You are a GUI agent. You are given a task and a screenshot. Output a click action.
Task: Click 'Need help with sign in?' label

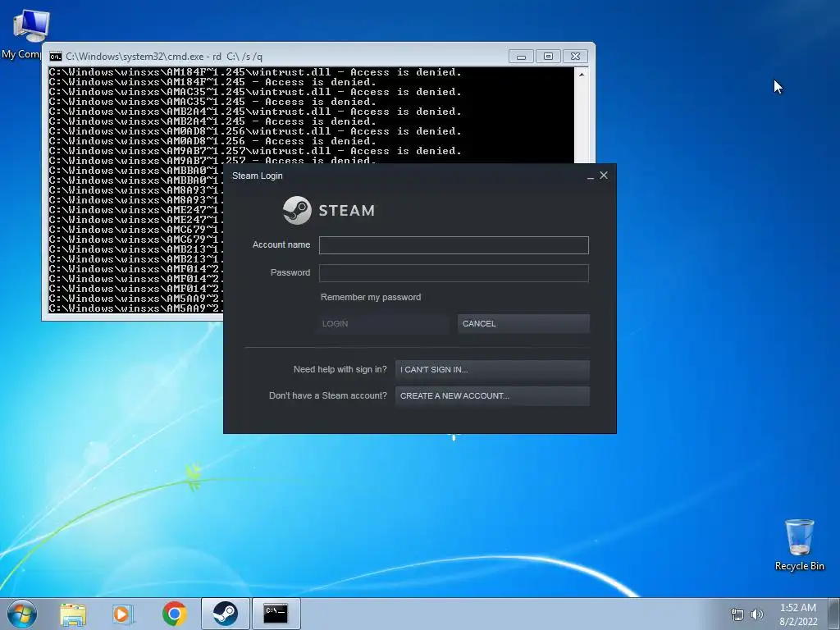(x=340, y=370)
